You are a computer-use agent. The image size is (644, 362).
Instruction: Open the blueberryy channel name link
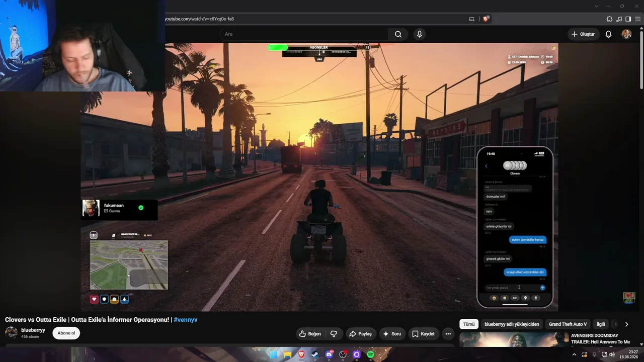point(33,330)
